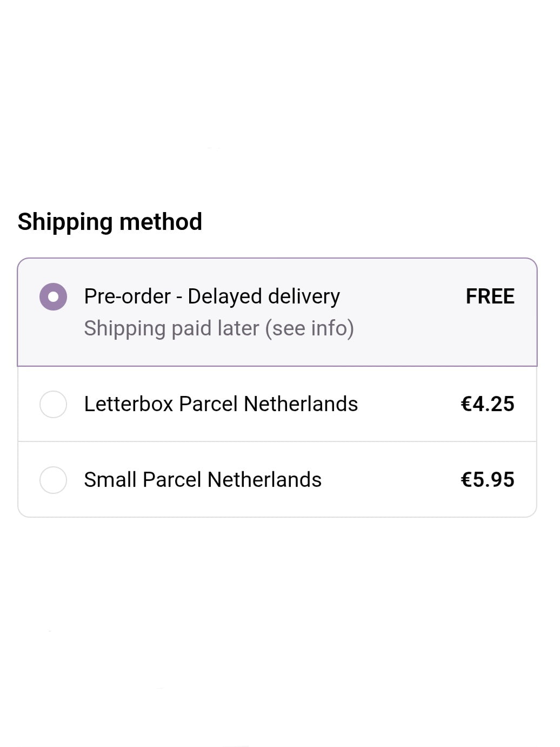Click the 'Shipping method' heading

[x=110, y=222]
